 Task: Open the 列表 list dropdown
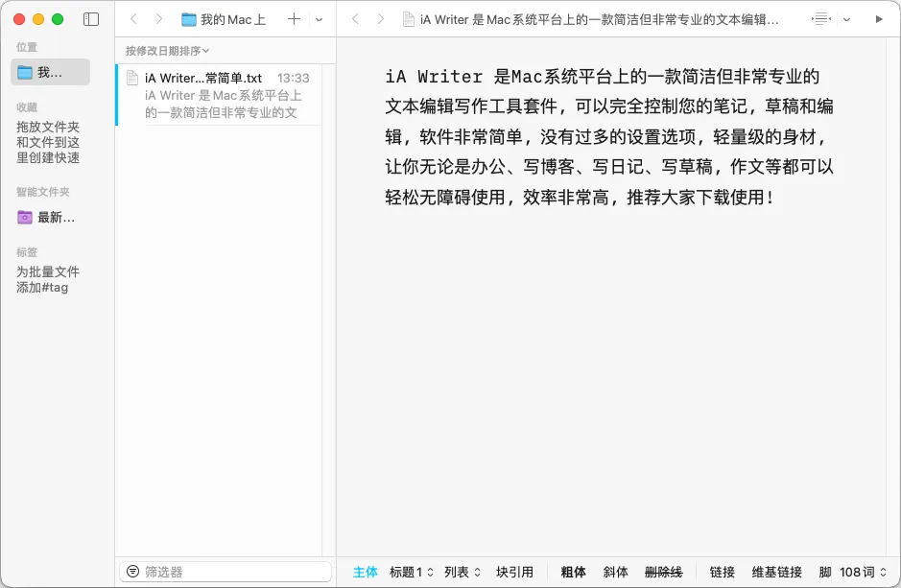tap(462, 572)
